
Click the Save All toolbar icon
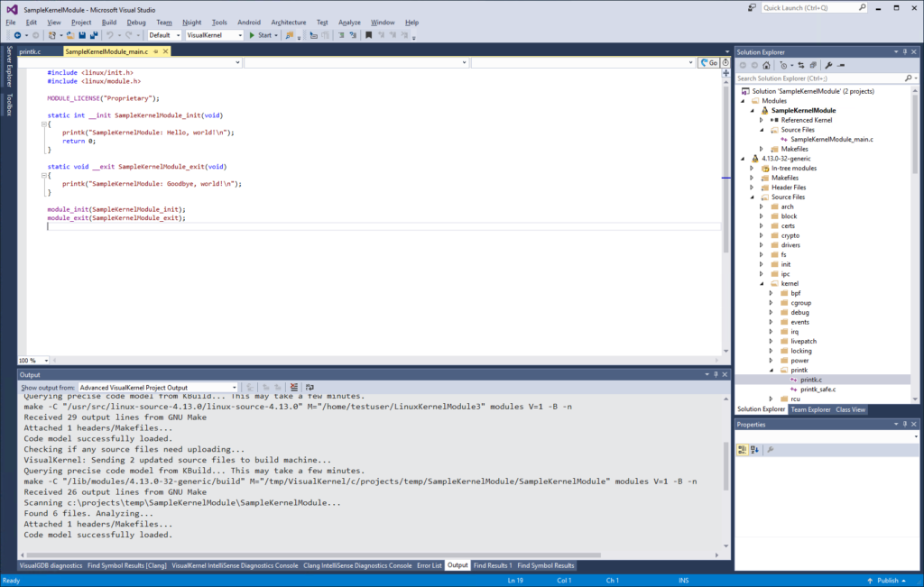[x=93, y=35]
